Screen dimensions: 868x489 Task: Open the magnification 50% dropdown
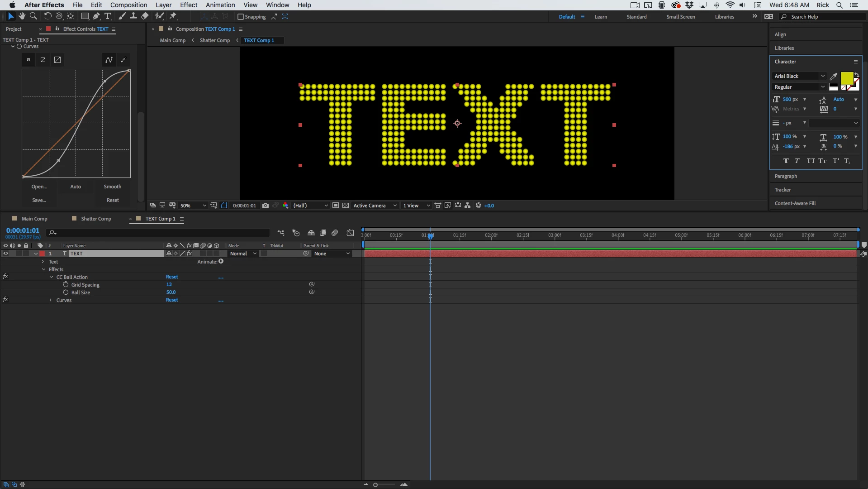(193, 206)
